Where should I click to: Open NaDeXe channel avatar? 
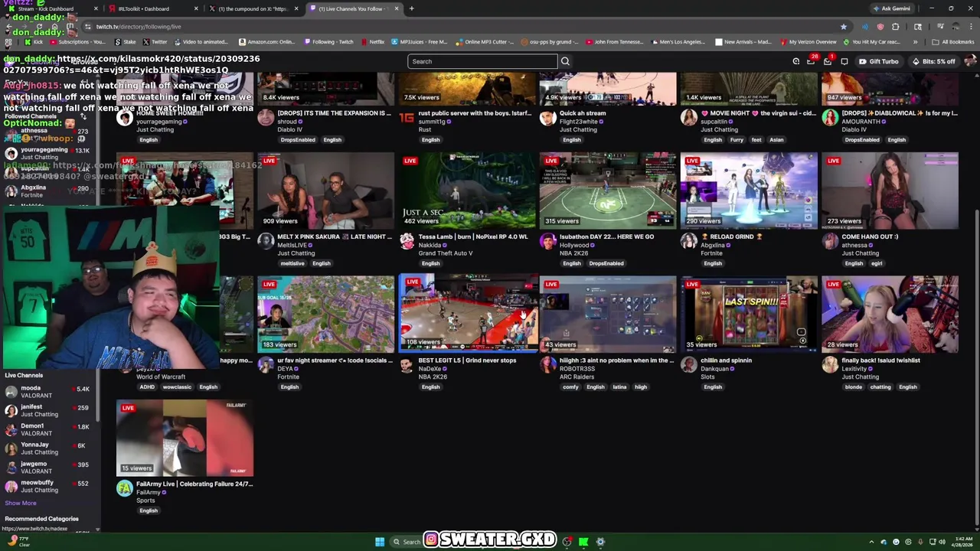(407, 365)
